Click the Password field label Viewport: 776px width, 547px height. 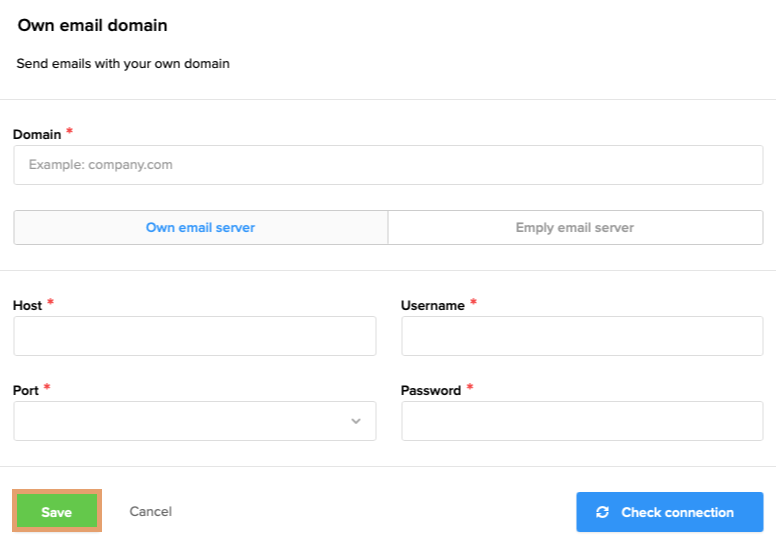pyautogui.click(x=431, y=391)
